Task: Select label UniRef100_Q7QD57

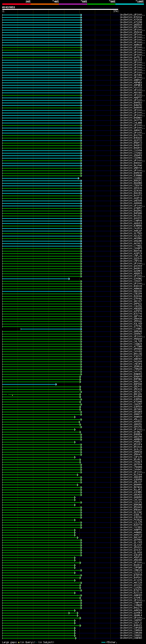Action: coord(131,208)
